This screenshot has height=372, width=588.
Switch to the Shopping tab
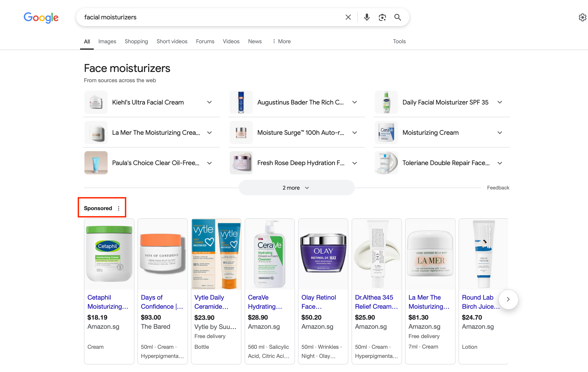[x=136, y=41]
